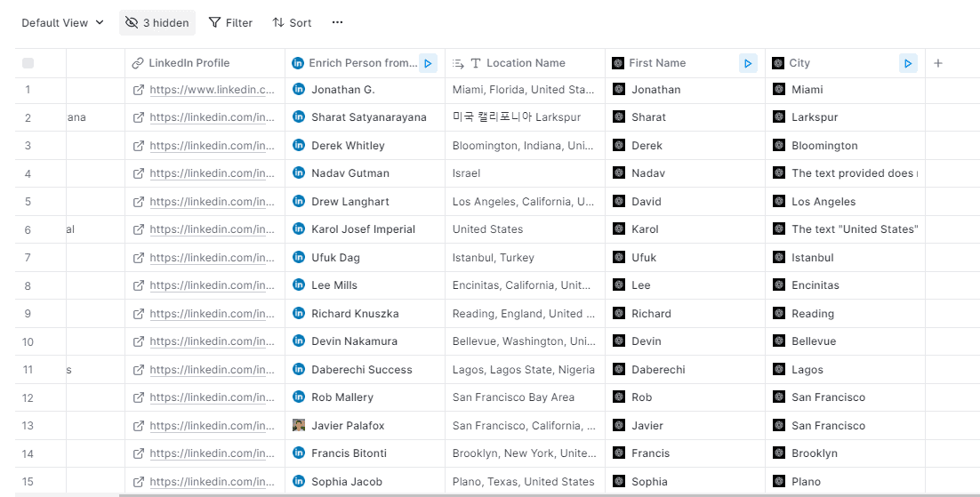The image size is (980, 497).
Task: Select the Nadav Gutman enrichment cell
Action: [x=365, y=173]
